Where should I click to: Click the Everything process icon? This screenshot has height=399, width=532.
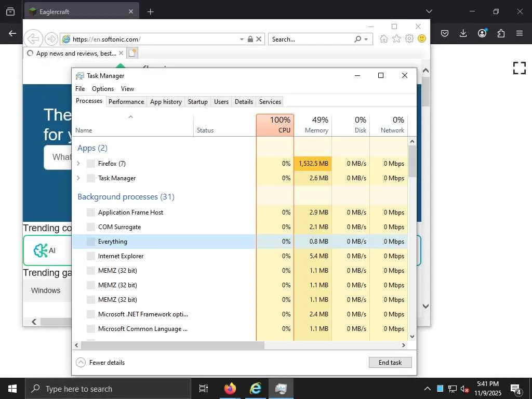[x=90, y=242]
